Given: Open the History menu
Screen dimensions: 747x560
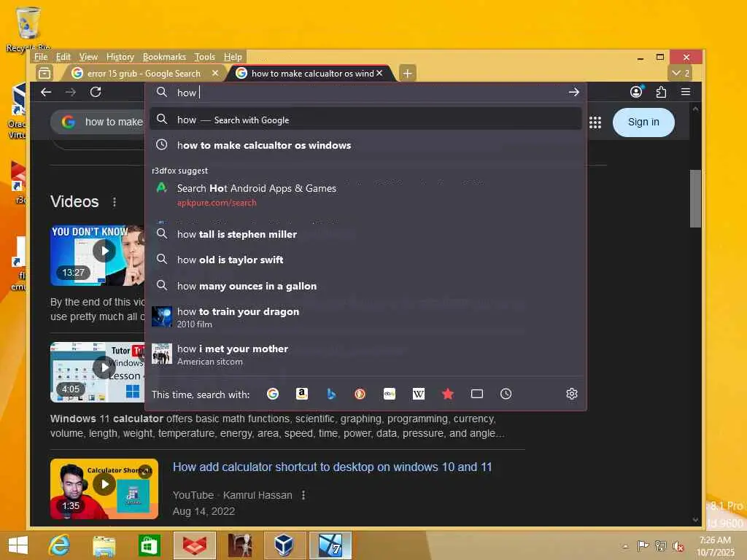Looking at the screenshot, I should 120,57.
